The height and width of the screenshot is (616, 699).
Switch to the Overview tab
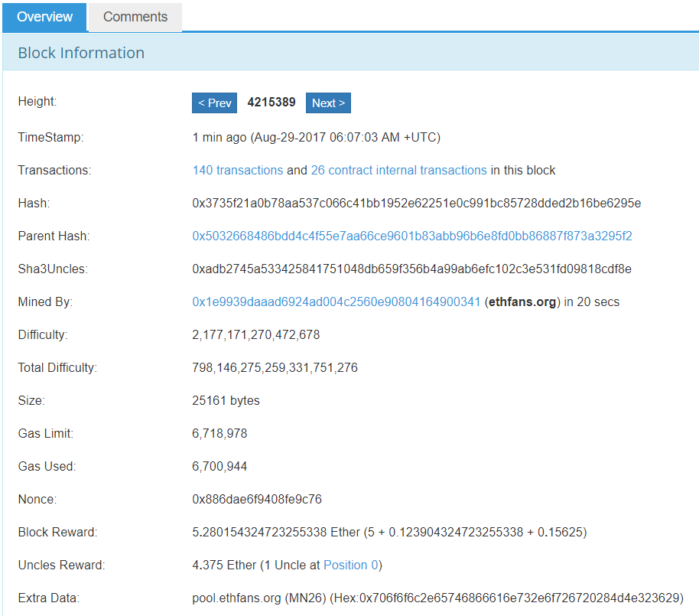pyautogui.click(x=44, y=17)
